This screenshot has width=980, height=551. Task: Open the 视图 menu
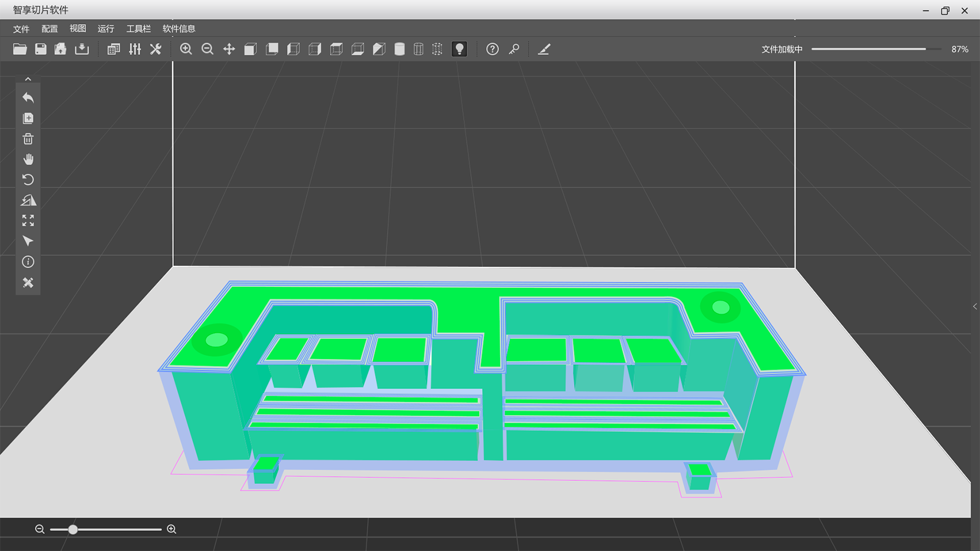(78, 28)
